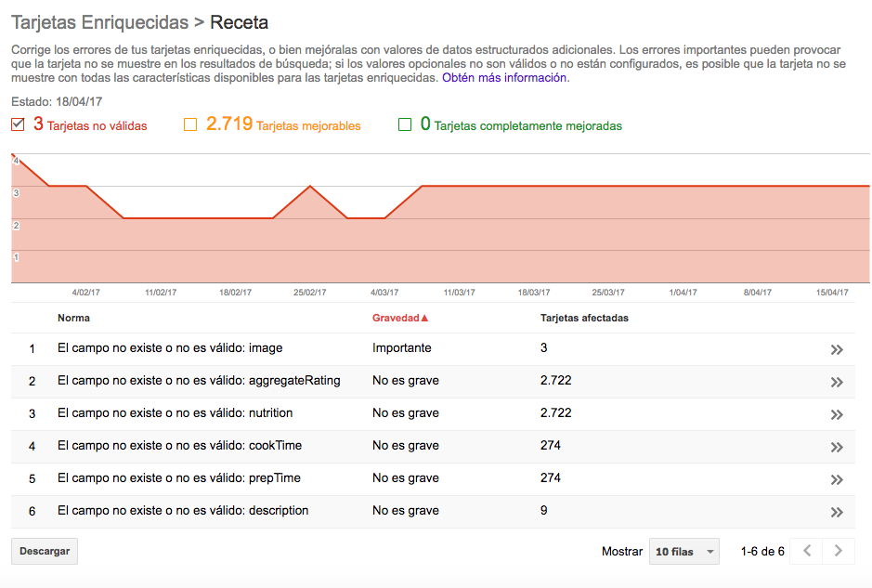Screen dimensions: 872x588
Task: Uncheck Tarjetas no válidas checkbox
Action: click(18, 124)
